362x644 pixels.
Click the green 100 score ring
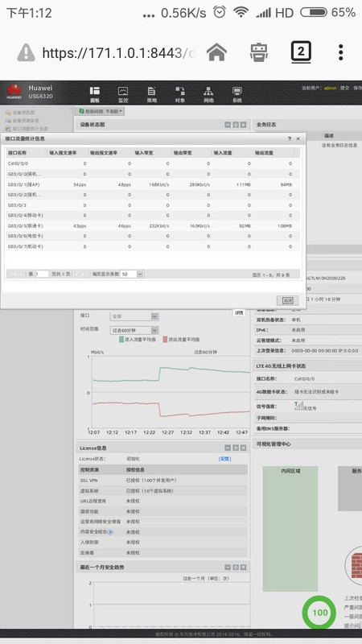[x=319, y=613]
